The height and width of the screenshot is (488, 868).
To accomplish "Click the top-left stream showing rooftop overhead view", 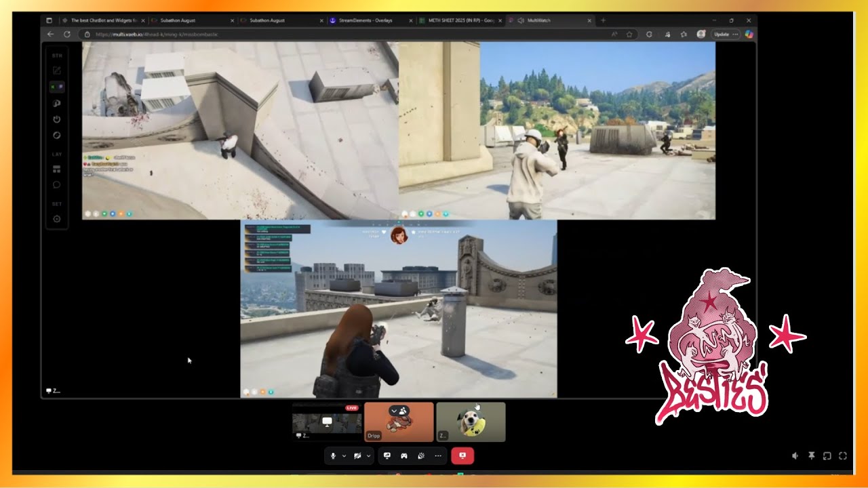I will point(240,130).
